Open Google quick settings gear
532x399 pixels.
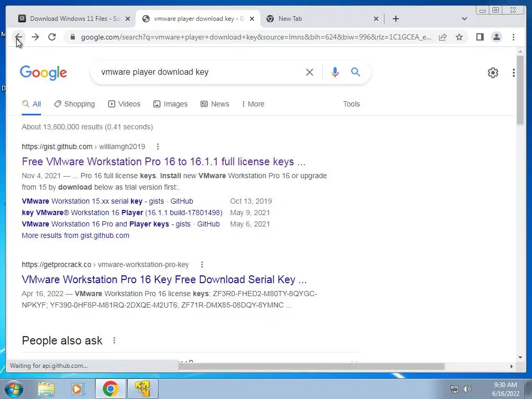pyautogui.click(x=493, y=73)
